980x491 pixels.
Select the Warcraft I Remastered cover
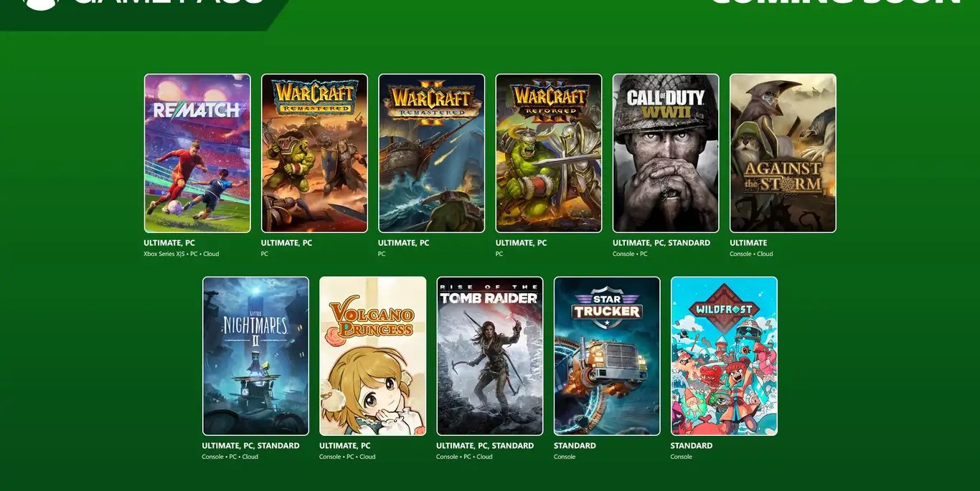click(314, 153)
